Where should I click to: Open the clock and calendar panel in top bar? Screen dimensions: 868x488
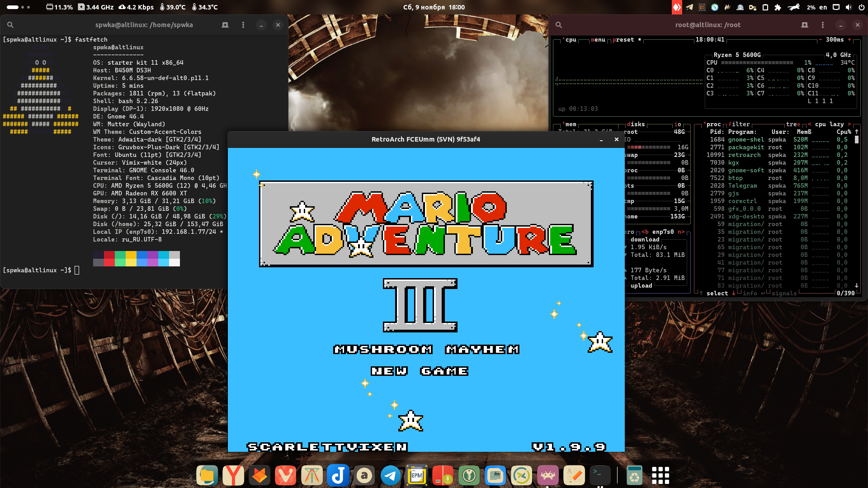click(x=434, y=7)
